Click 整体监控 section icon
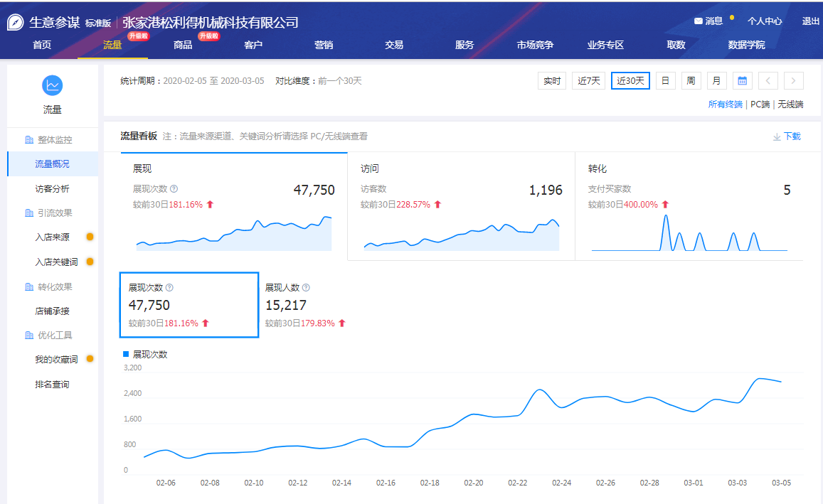823x504 pixels. (29, 139)
